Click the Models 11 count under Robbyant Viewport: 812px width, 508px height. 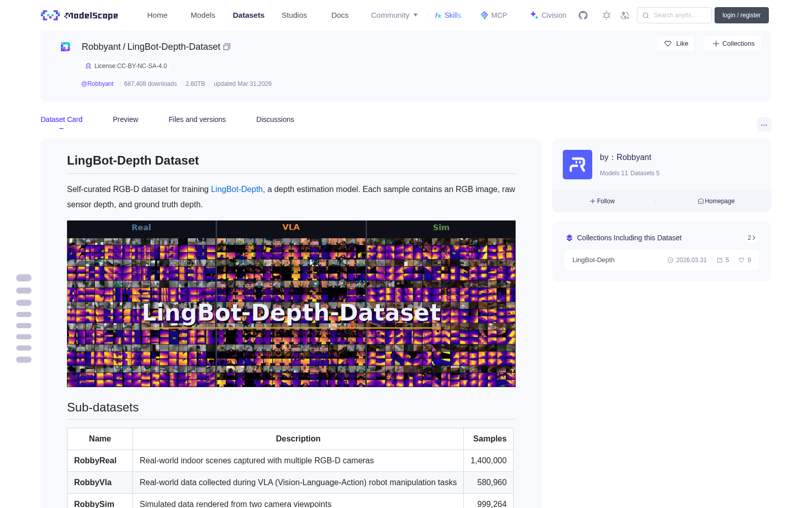tap(614, 173)
